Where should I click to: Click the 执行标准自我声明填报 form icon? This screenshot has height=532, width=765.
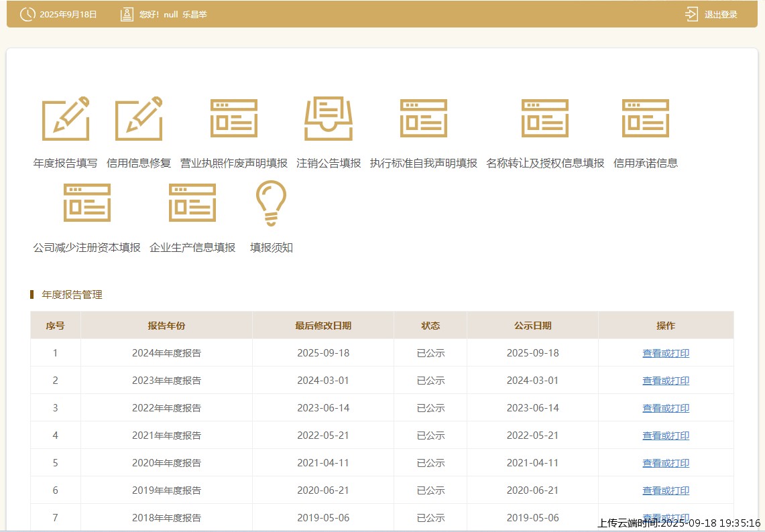(x=424, y=119)
